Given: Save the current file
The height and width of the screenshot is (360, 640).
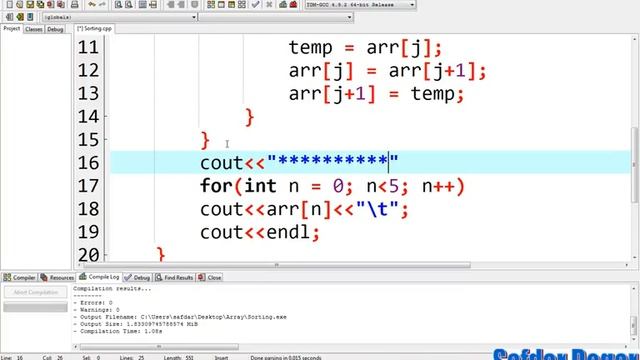Looking at the screenshot, I should click(30, 4).
